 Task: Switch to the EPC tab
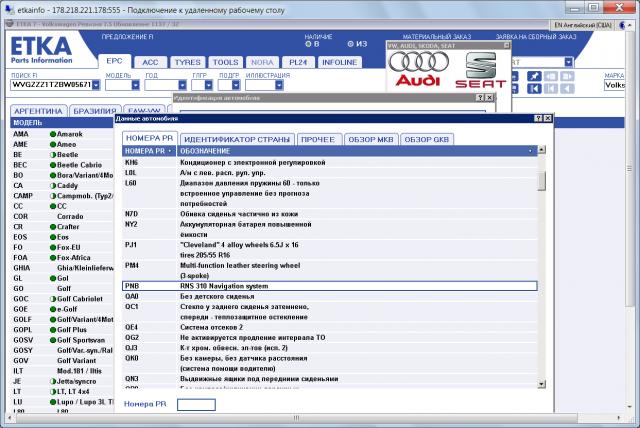114,61
